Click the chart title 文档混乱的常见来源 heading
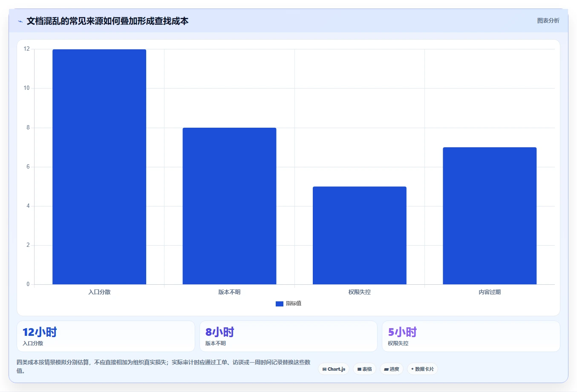577x392 pixels. point(107,21)
